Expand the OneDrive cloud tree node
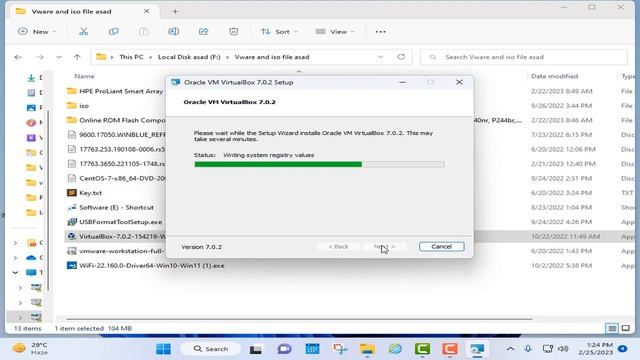Viewport: 640px width, 360px height. point(16,258)
